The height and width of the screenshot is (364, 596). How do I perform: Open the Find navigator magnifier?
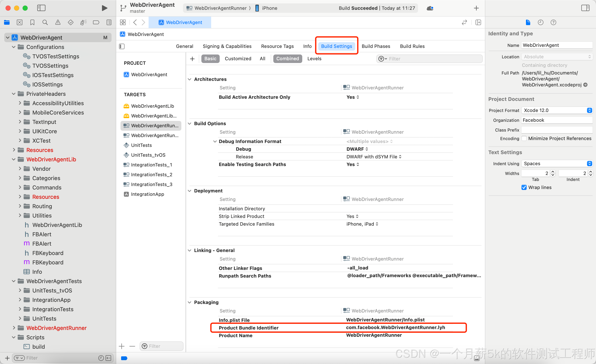(45, 23)
